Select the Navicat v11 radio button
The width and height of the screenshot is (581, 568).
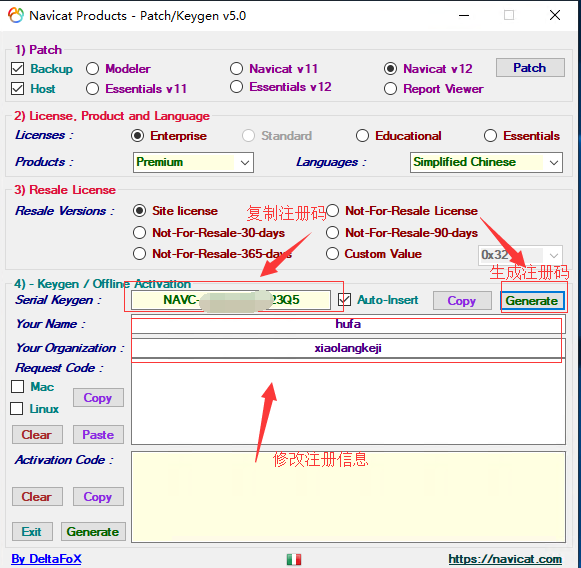coord(236,69)
